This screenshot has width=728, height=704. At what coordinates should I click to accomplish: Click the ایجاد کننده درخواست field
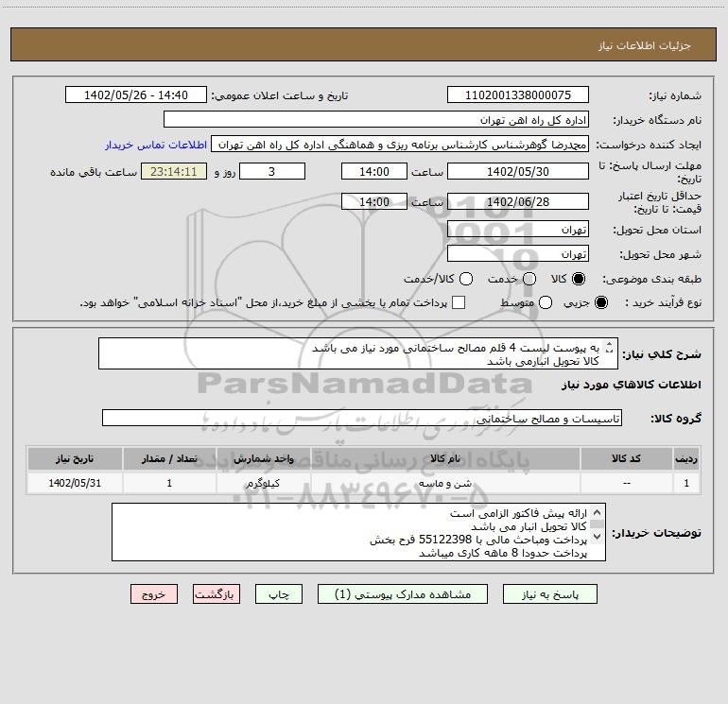[x=400, y=144]
